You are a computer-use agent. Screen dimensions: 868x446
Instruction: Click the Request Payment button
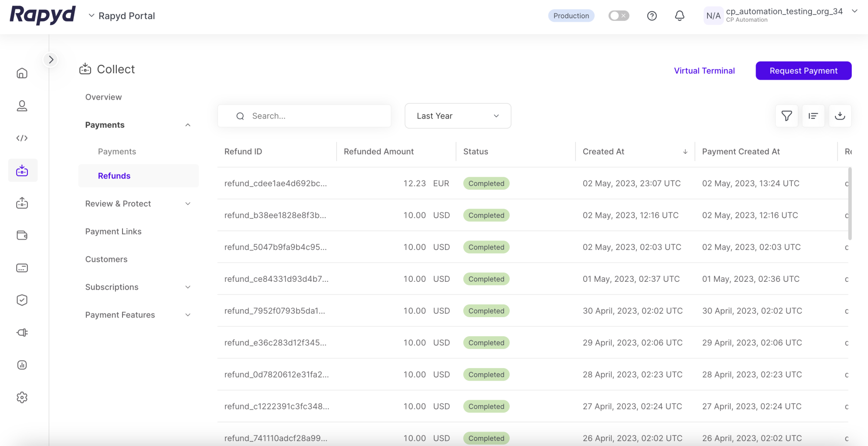(x=803, y=71)
